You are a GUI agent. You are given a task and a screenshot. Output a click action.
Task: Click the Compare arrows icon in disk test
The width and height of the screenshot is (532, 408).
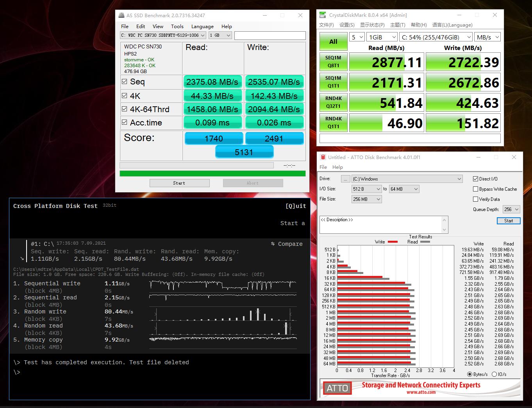(273, 244)
